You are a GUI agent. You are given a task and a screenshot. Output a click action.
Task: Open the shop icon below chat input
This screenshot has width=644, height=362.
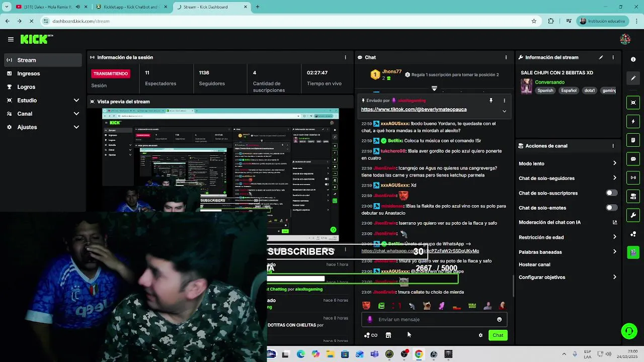point(388,335)
